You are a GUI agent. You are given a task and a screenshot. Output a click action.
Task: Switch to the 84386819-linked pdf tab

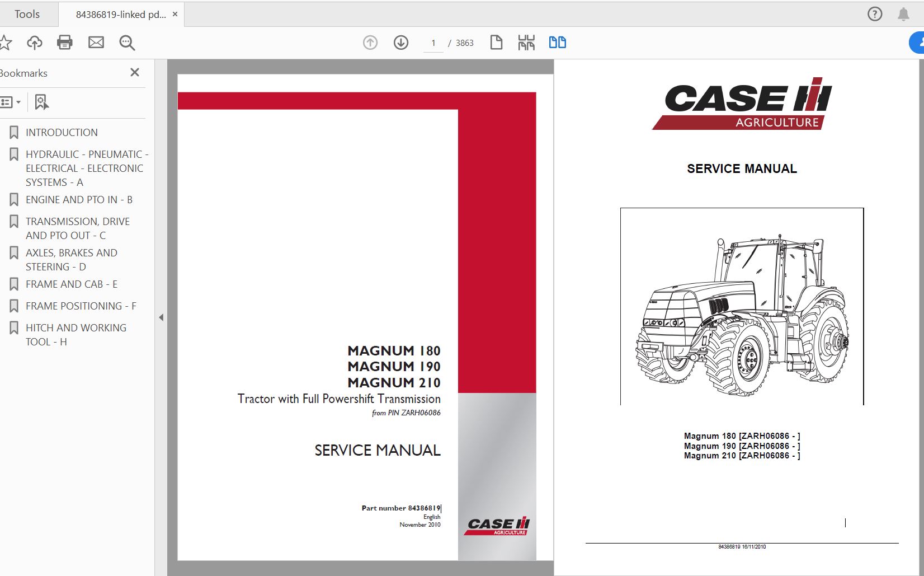pyautogui.click(x=121, y=15)
